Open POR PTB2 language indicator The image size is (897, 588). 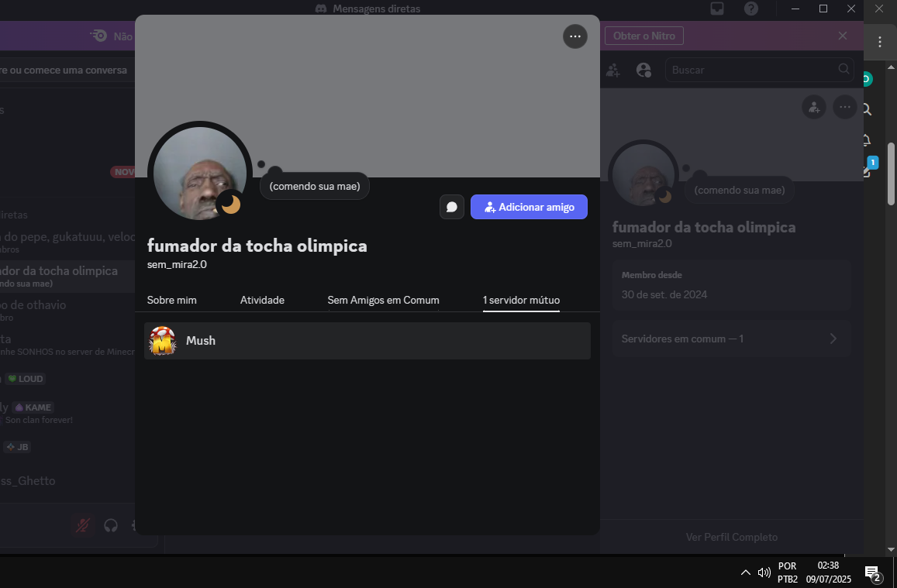[787, 572]
